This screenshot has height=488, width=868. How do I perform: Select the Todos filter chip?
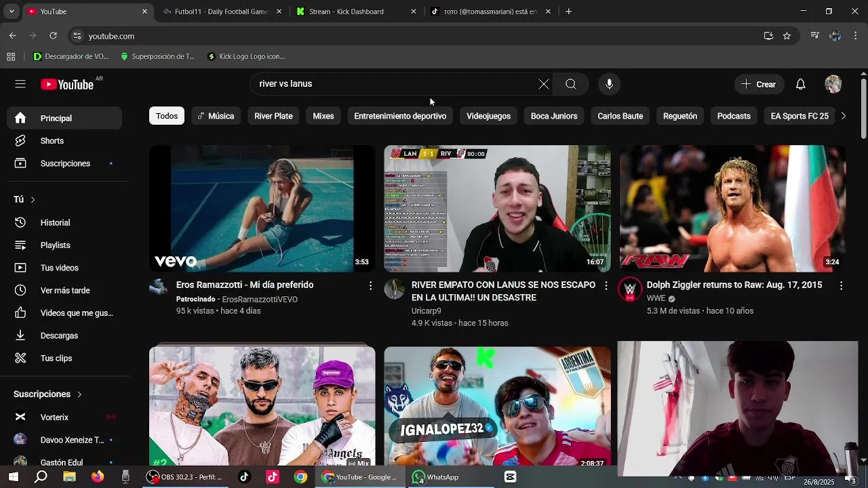coord(167,116)
